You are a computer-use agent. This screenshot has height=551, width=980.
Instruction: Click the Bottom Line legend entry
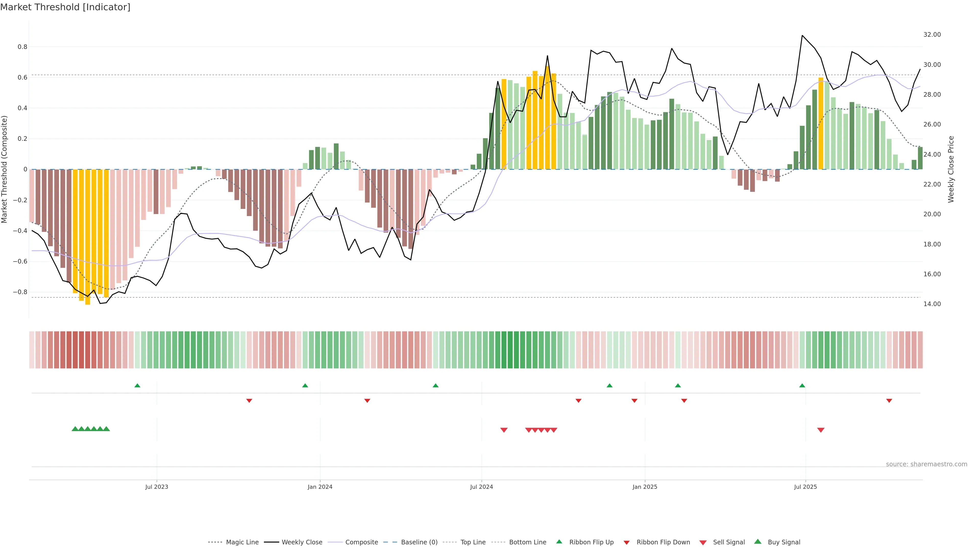click(x=527, y=542)
